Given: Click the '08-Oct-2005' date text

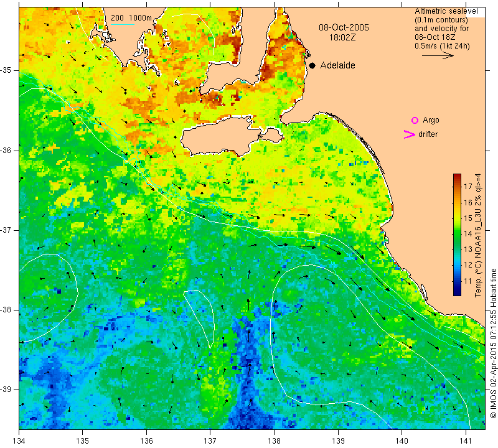Looking at the screenshot, I should (344, 27).
